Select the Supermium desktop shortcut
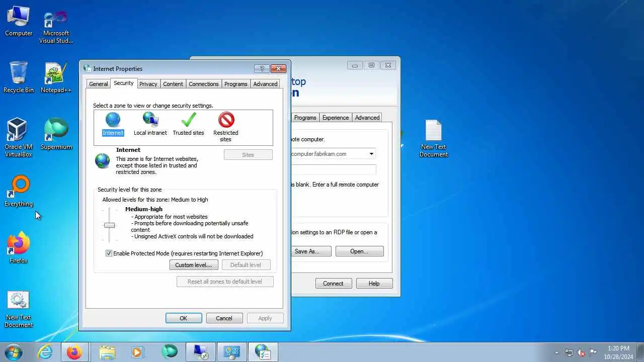The height and width of the screenshot is (362, 644). tap(56, 134)
